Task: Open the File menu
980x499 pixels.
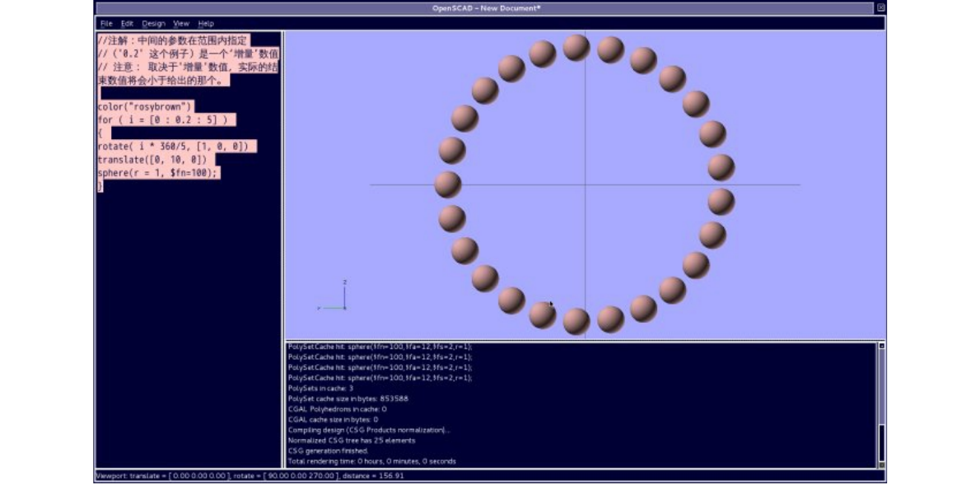Action: coord(106,24)
